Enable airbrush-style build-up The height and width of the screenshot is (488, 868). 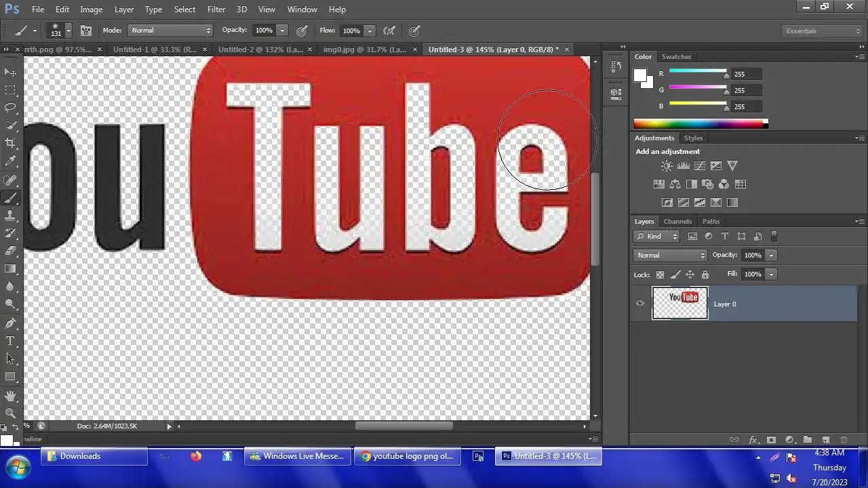[x=389, y=30]
